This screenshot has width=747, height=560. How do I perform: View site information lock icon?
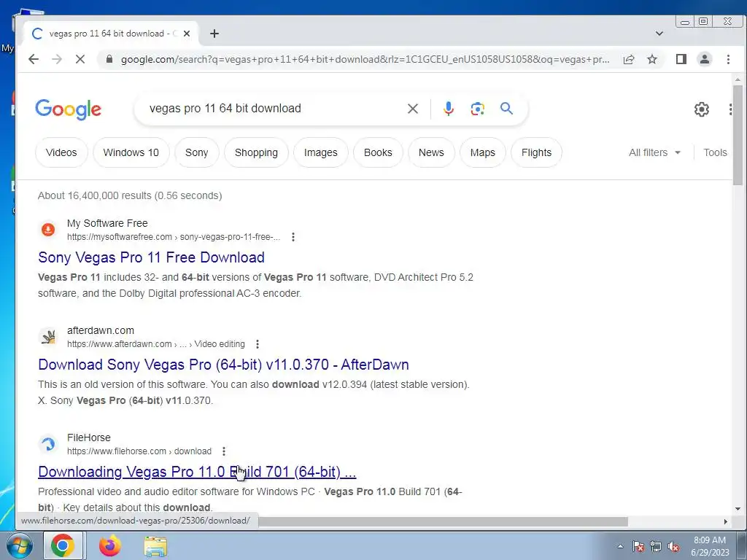(x=109, y=59)
